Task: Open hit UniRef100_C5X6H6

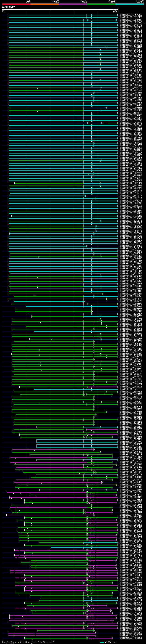Action: point(131,93)
